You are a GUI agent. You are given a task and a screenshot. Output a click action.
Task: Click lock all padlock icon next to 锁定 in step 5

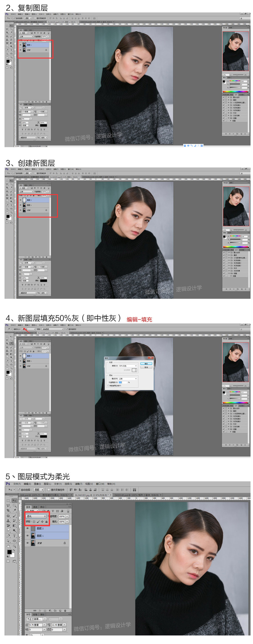[x=46, y=522]
